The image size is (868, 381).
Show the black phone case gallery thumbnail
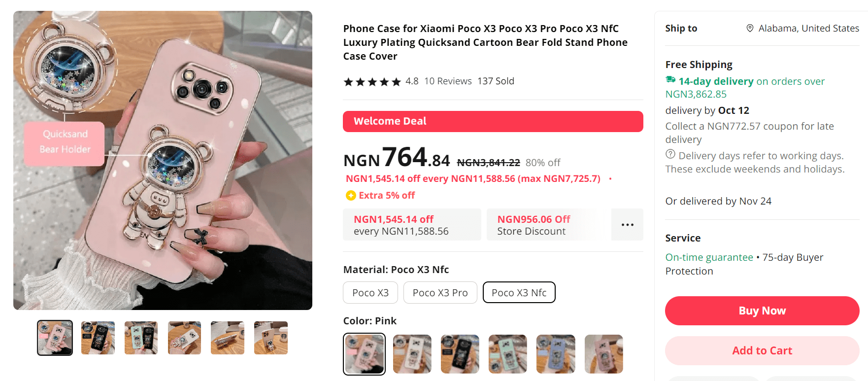[x=98, y=338]
